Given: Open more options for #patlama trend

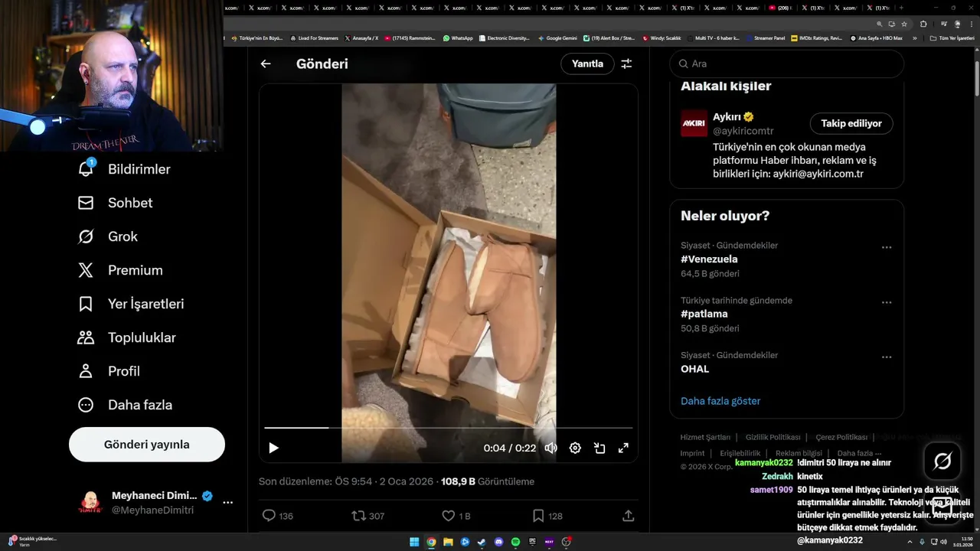Looking at the screenshot, I should 887,302.
